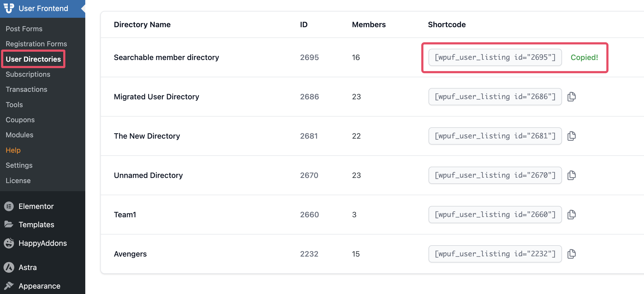Image resolution: width=644 pixels, height=294 pixels.
Task: Click the green Copied! label
Action: point(584,57)
